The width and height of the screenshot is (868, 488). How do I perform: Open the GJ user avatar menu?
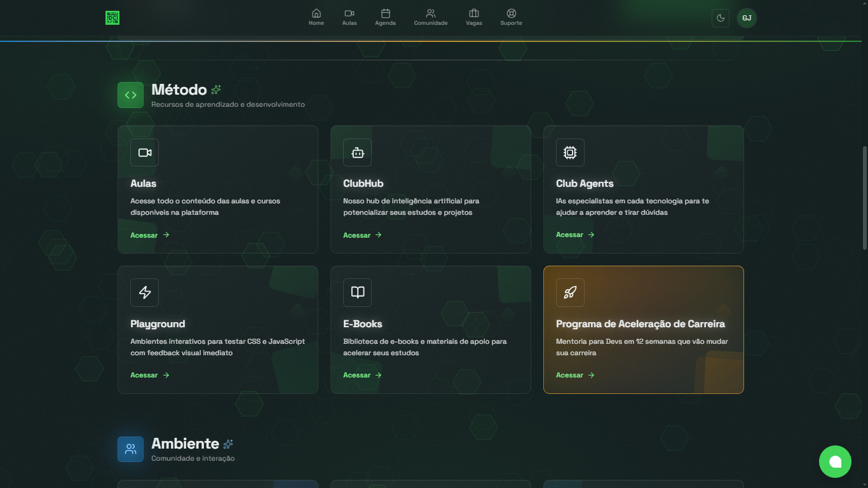point(747,18)
